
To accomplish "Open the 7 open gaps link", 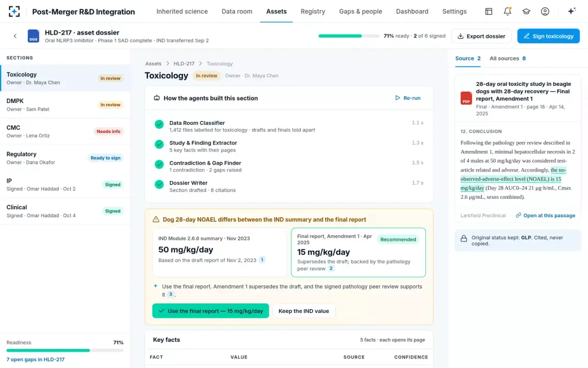I will click(35, 359).
